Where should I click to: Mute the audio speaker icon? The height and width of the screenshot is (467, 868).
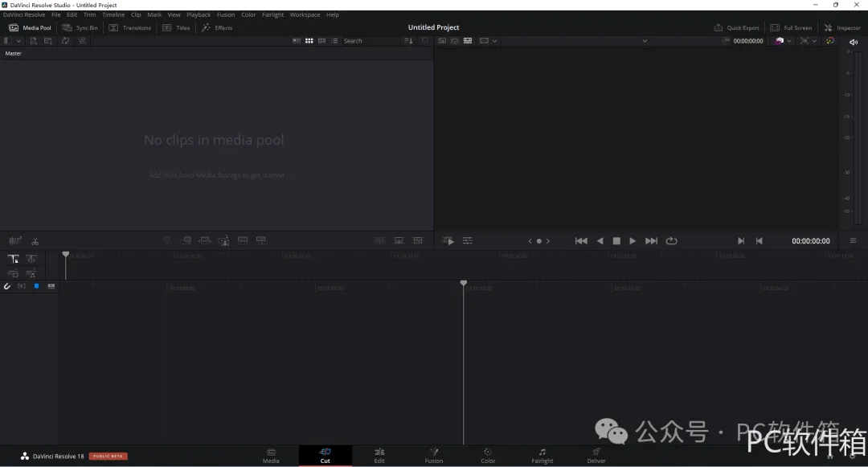[853, 42]
